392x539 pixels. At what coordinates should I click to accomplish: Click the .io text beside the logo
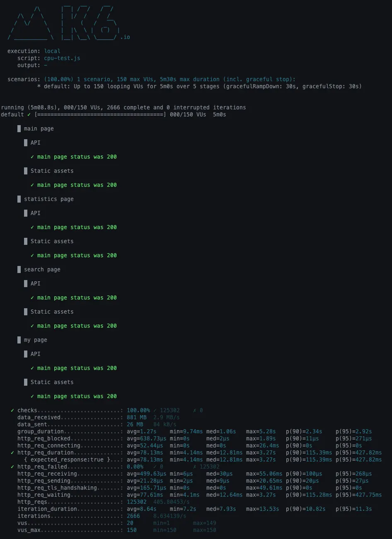point(125,37)
